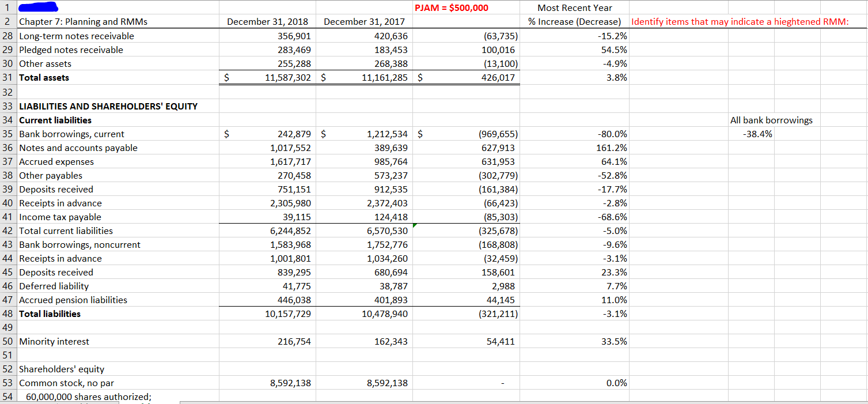Click the 'Total liabilities' value 10,157,729
The image size is (868, 404).
pyautogui.click(x=288, y=314)
